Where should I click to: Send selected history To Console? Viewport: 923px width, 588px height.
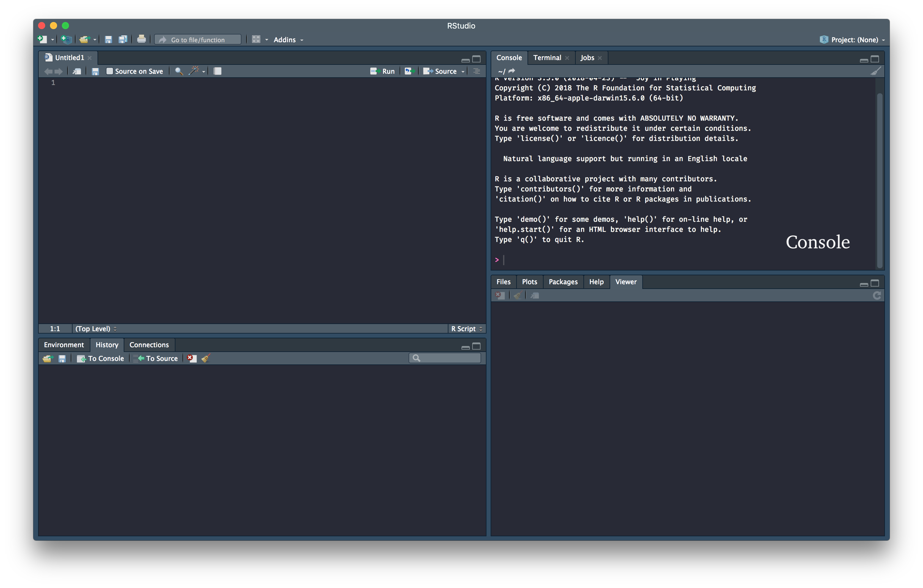pos(101,359)
